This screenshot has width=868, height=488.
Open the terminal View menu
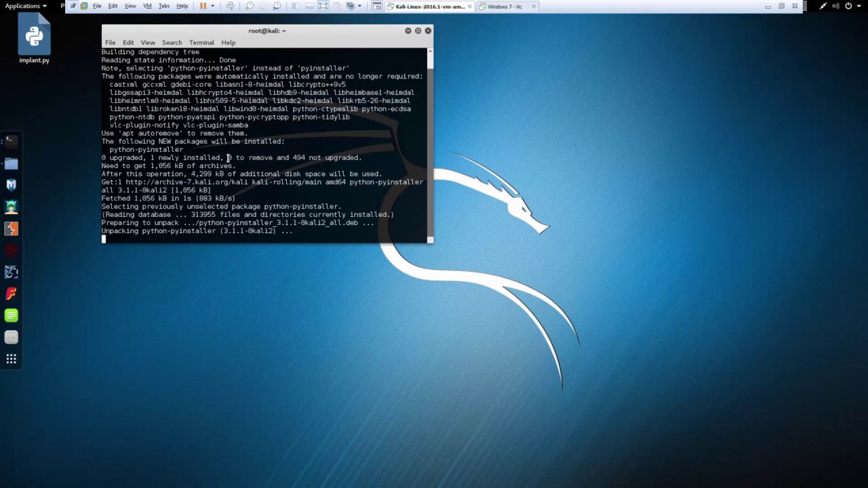click(148, 43)
